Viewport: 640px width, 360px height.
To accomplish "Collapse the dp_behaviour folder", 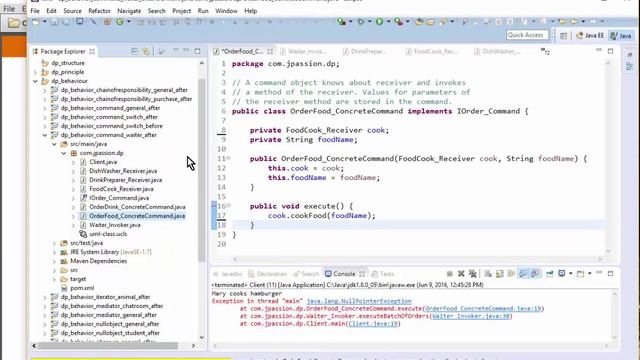I will click(36, 81).
